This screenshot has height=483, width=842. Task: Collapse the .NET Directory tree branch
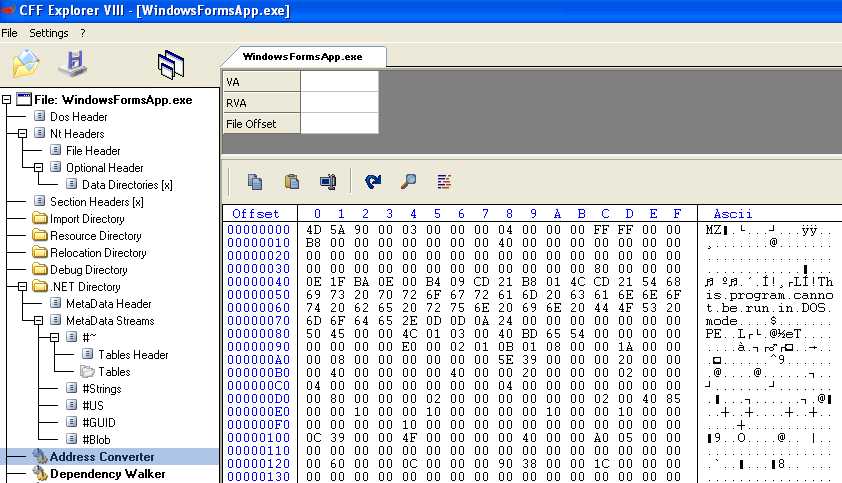coord(23,287)
